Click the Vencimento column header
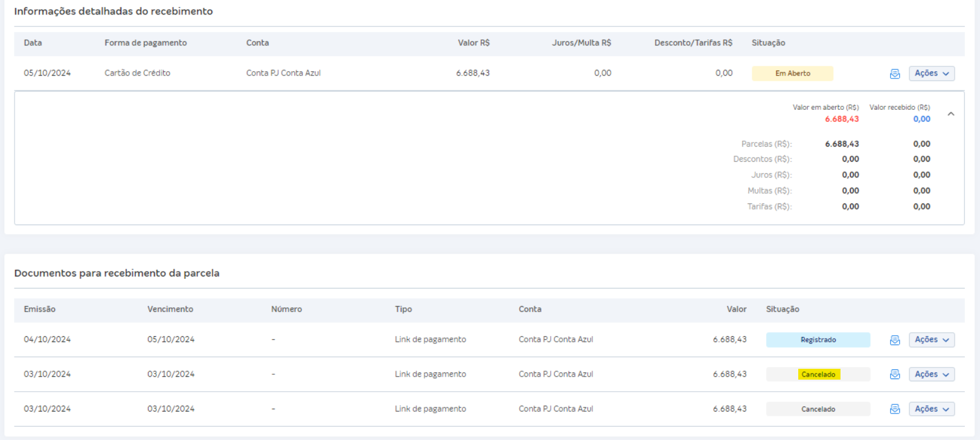The image size is (980, 440). (170, 309)
